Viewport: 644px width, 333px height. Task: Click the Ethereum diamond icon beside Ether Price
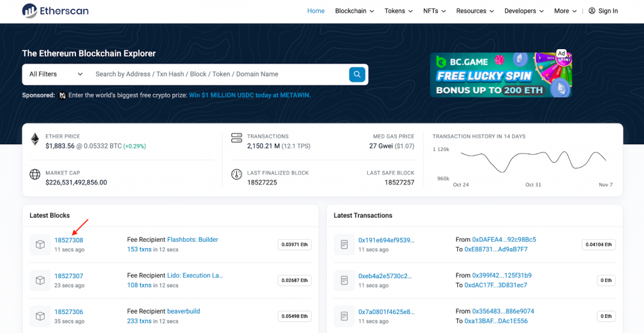point(35,139)
